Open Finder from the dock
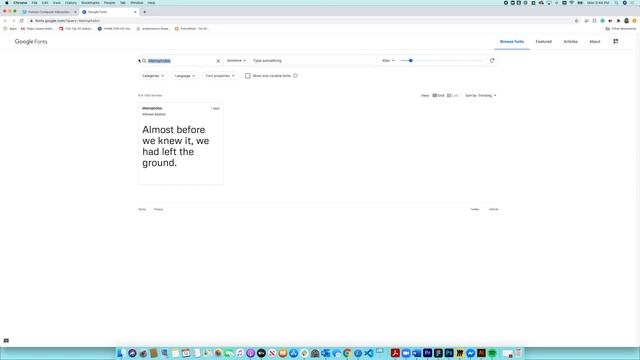 tap(121, 353)
